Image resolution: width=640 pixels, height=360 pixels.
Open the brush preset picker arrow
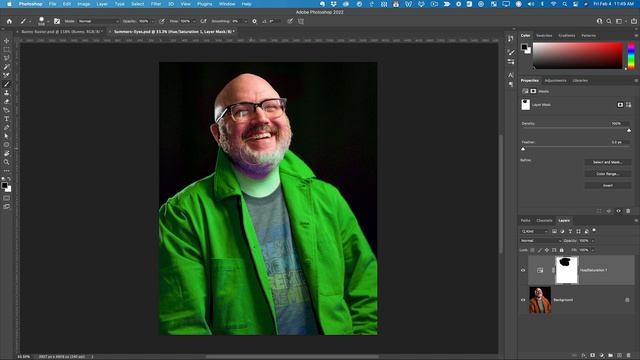click(47, 21)
